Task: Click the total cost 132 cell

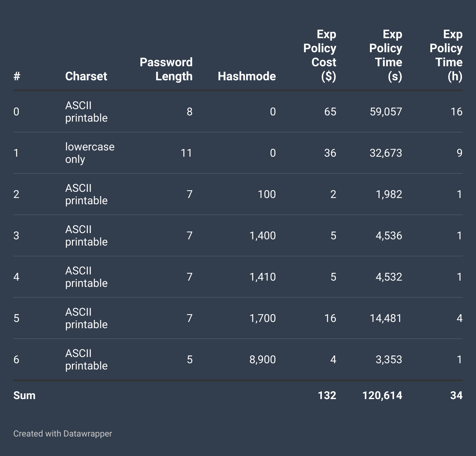Action: tap(327, 395)
